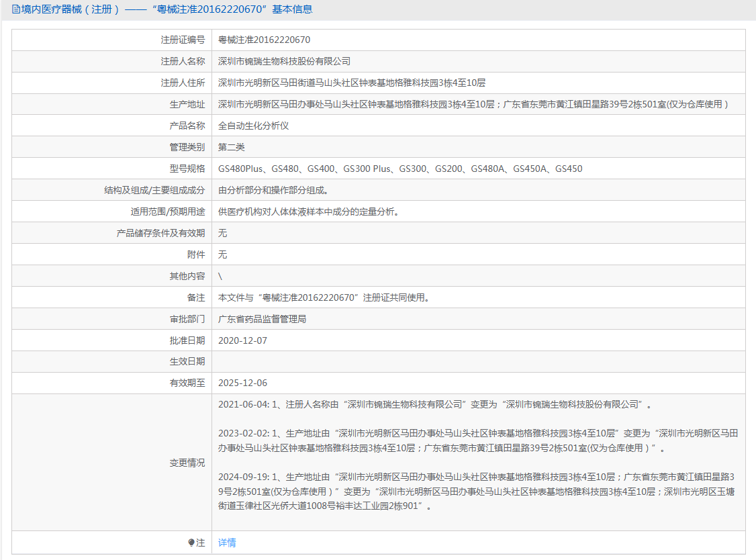
Task: Click the 变更情况 row label
Action: (x=187, y=463)
